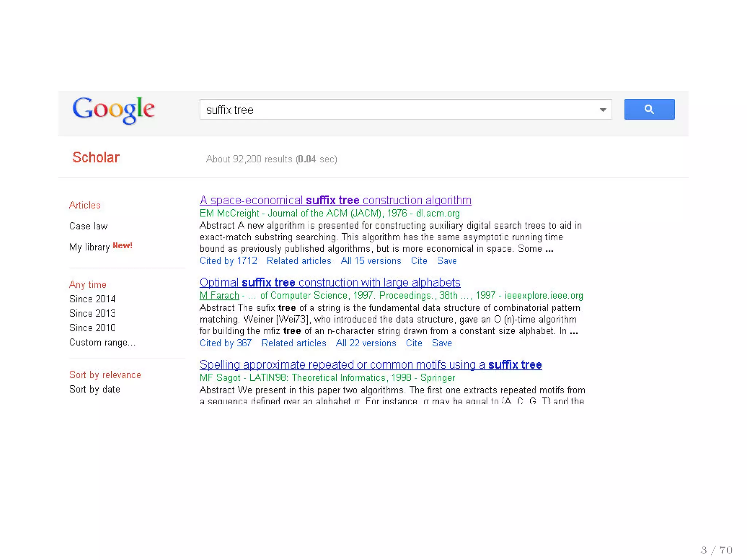
Task: Open the McCreight space-economical suffix tree paper
Action: (x=335, y=200)
